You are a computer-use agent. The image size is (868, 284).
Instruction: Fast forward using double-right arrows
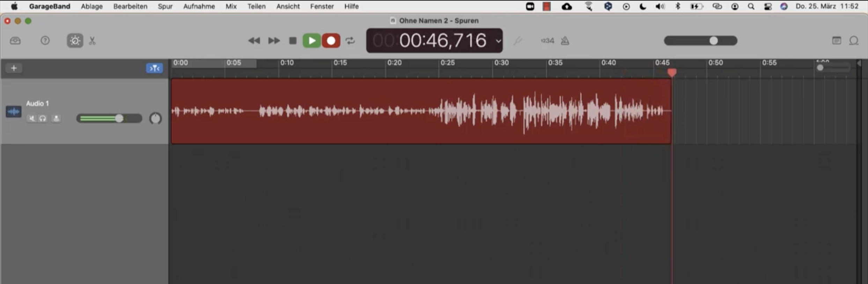274,41
